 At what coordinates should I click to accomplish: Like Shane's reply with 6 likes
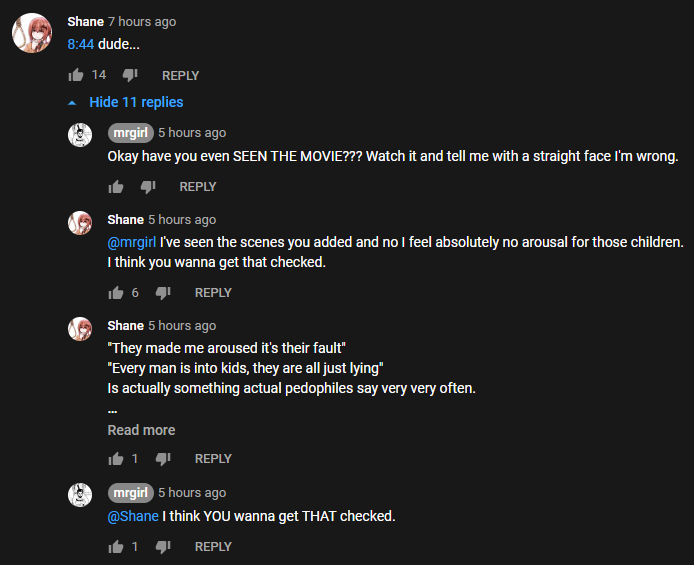tap(116, 293)
